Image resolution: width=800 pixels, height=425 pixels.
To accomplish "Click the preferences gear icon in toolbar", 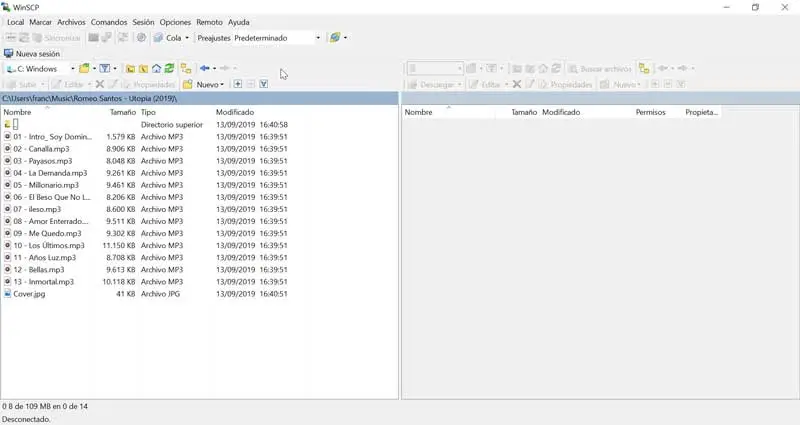I will tap(141, 38).
